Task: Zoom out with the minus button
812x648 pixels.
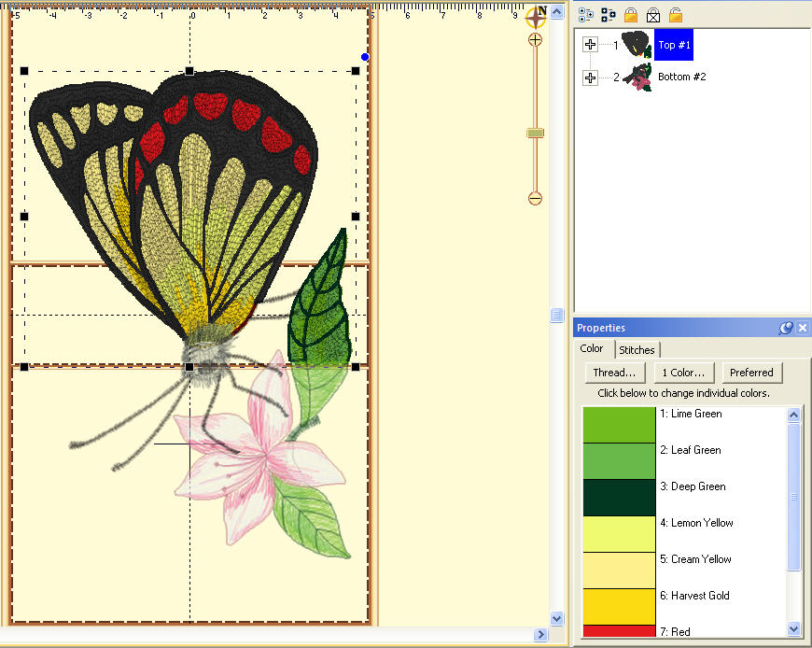Action: tap(535, 198)
